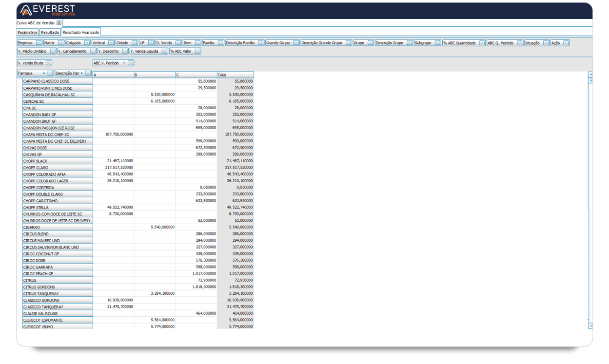Toggle sort on Descrição Item row field
609x364 pixels.
click(82, 73)
